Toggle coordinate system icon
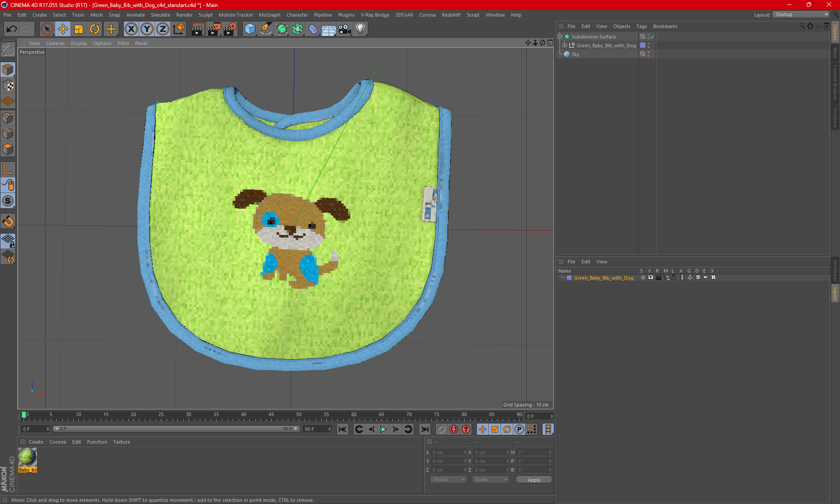The image size is (840, 504). [179, 29]
